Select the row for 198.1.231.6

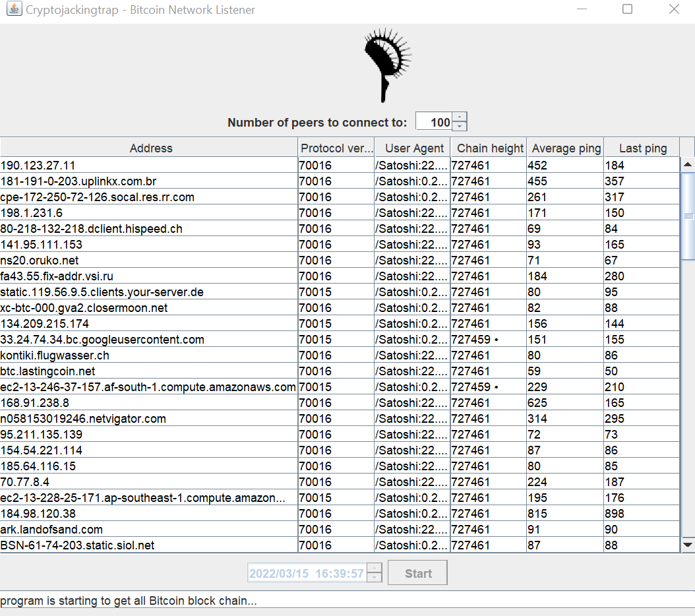340,212
